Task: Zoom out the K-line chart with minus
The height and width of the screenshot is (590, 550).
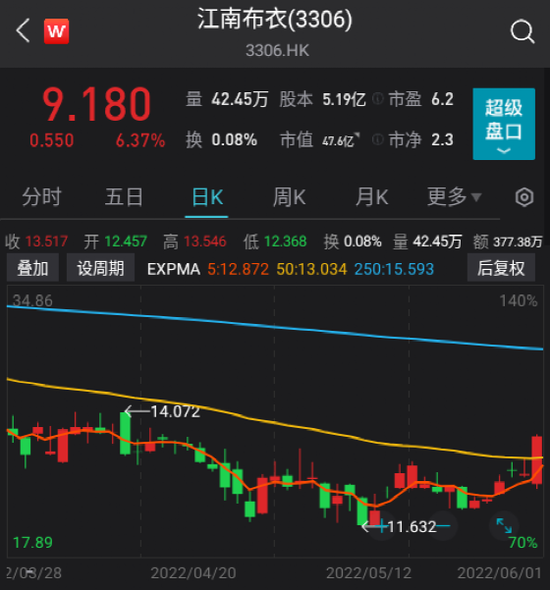Action: [x=443, y=526]
